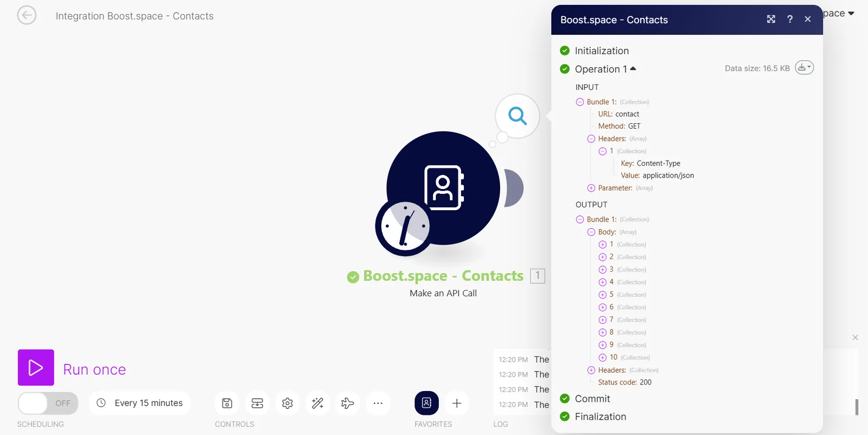Viewport: 868px width, 435px height.
Task: Select the Status code: 200 text
Action: point(624,382)
